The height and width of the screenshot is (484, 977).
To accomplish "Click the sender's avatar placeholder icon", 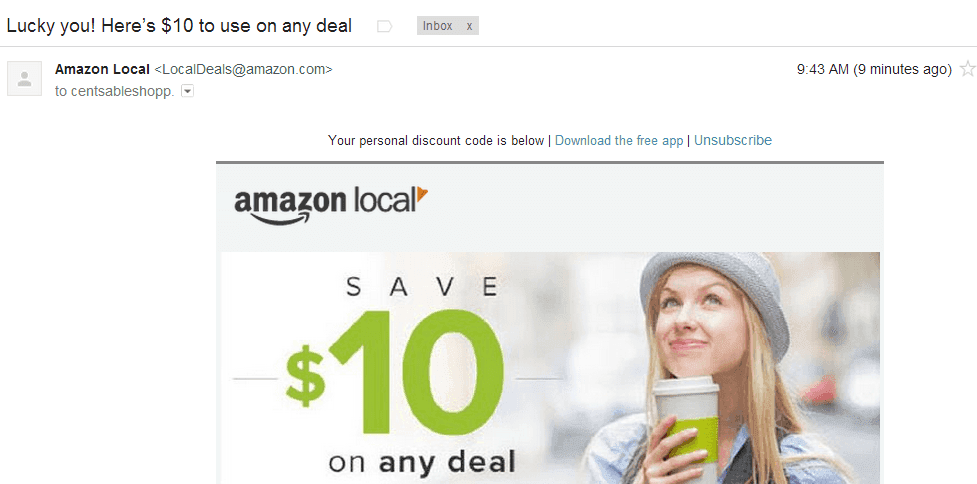I will click(x=24, y=78).
